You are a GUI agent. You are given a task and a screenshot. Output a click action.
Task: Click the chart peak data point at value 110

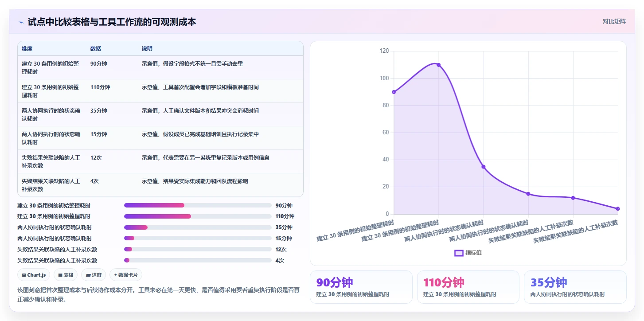pos(439,65)
